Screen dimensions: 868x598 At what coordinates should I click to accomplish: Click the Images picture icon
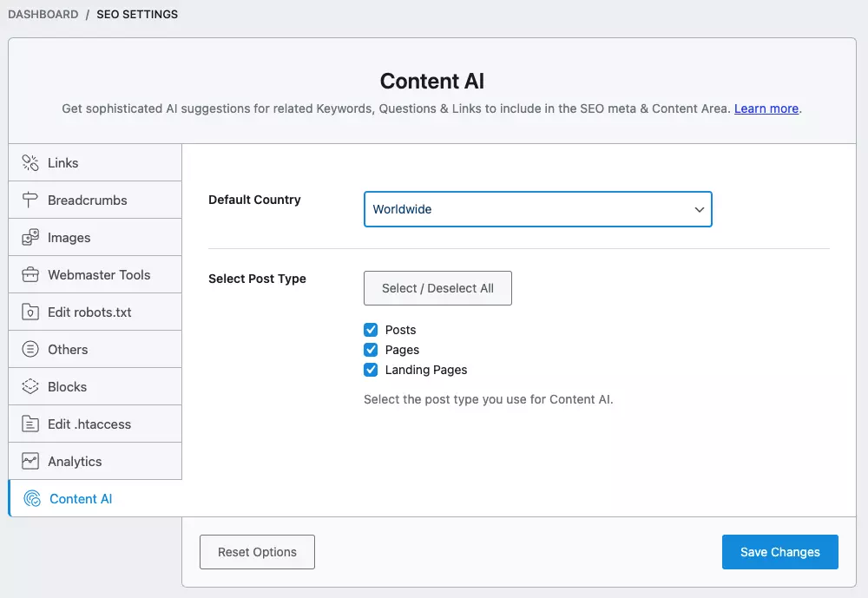(30, 238)
